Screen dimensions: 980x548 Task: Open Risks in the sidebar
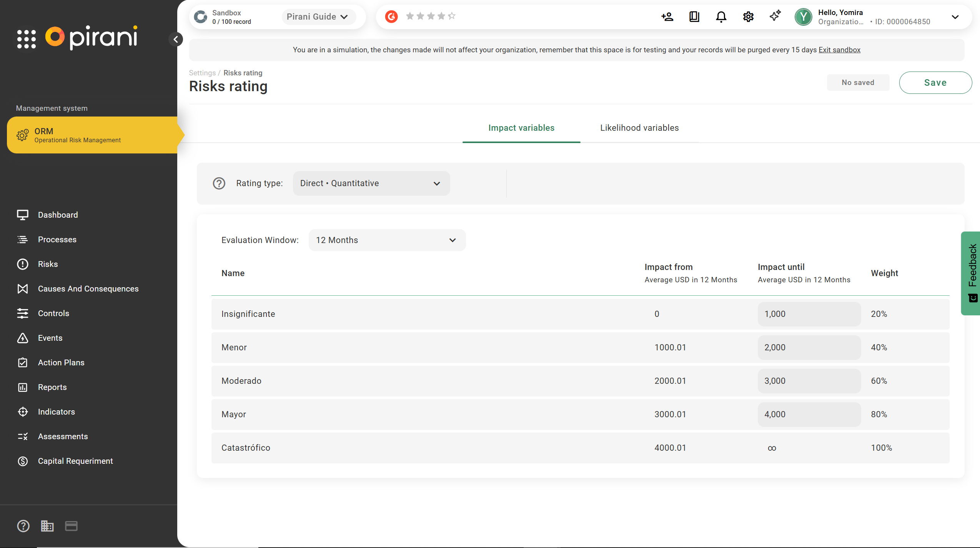click(48, 264)
